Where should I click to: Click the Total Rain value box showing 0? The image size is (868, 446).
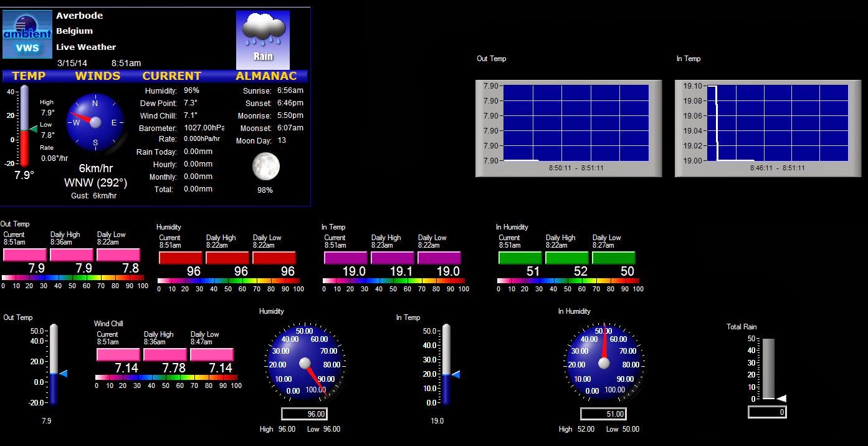coord(766,412)
